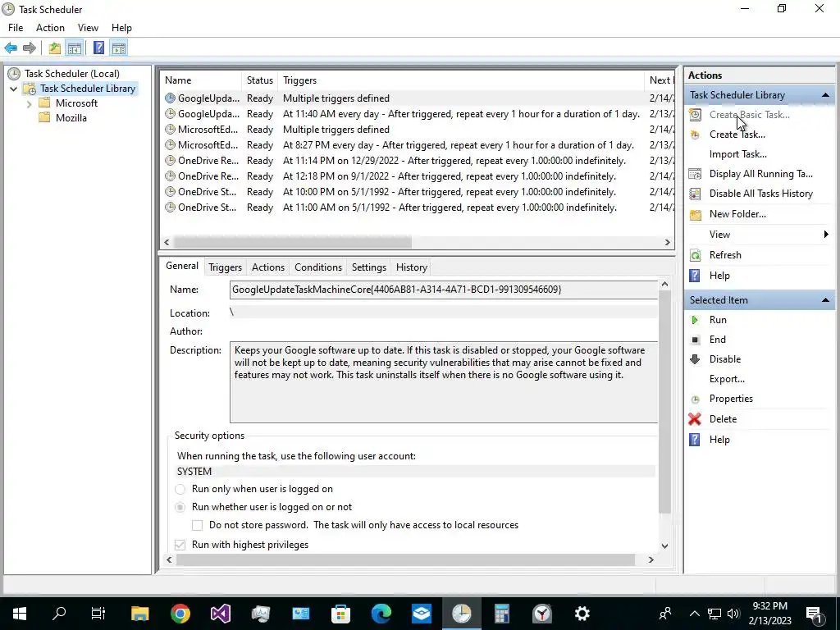Click the green Refresh icon
This screenshot has height=630, width=840.
tap(695, 256)
